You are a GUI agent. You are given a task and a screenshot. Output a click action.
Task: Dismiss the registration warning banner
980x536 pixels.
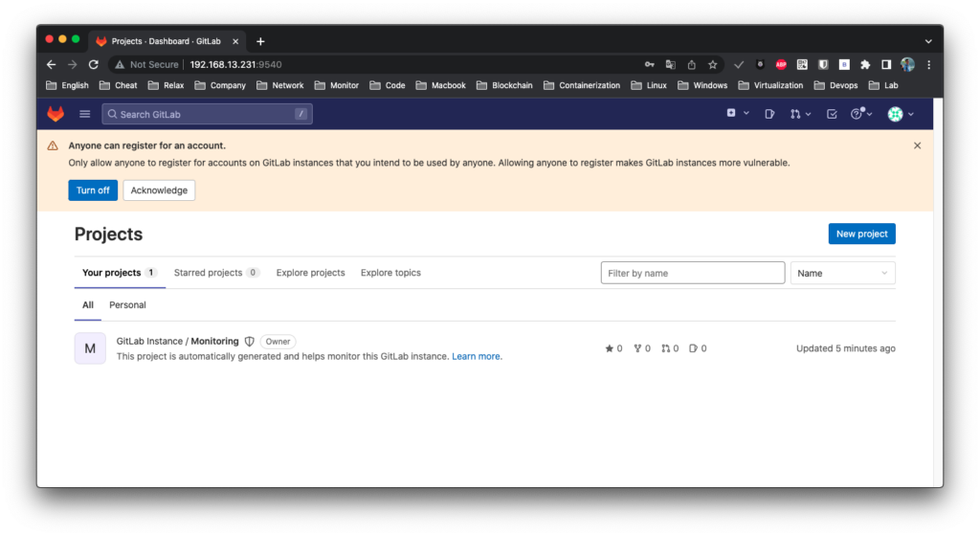(917, 145)
